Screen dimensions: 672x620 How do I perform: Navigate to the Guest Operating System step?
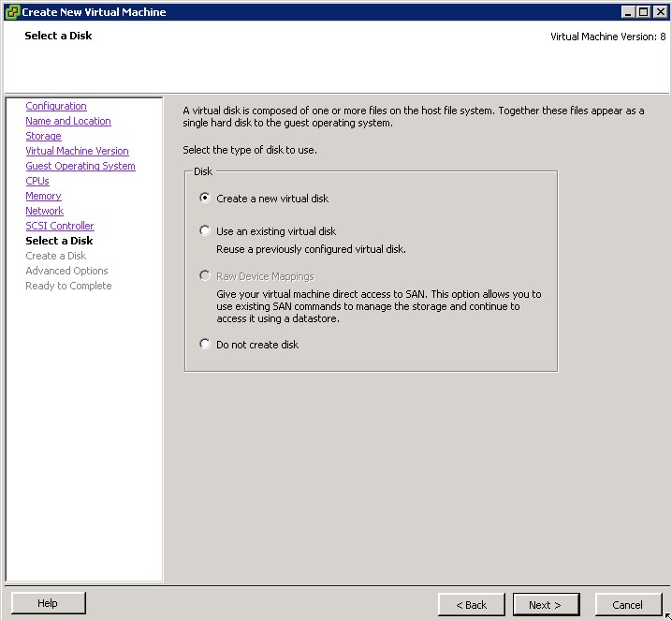pyautogui.click(x=80, y=167)
